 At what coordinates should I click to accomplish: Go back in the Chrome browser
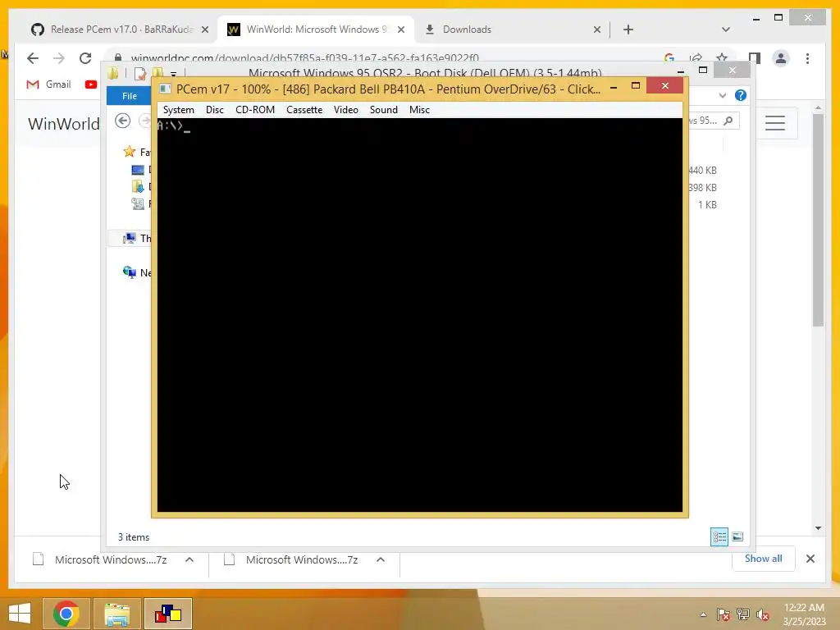[x=33, y=58]
